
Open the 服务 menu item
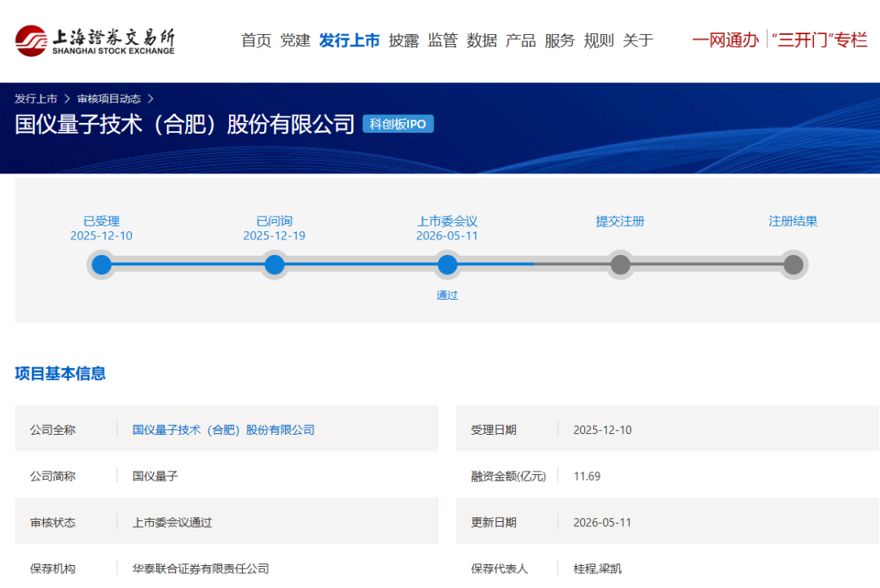point(560,41)
